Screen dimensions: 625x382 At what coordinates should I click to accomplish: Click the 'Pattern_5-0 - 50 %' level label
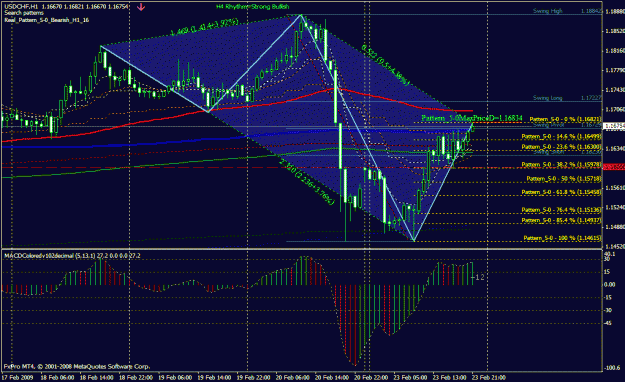564,179
